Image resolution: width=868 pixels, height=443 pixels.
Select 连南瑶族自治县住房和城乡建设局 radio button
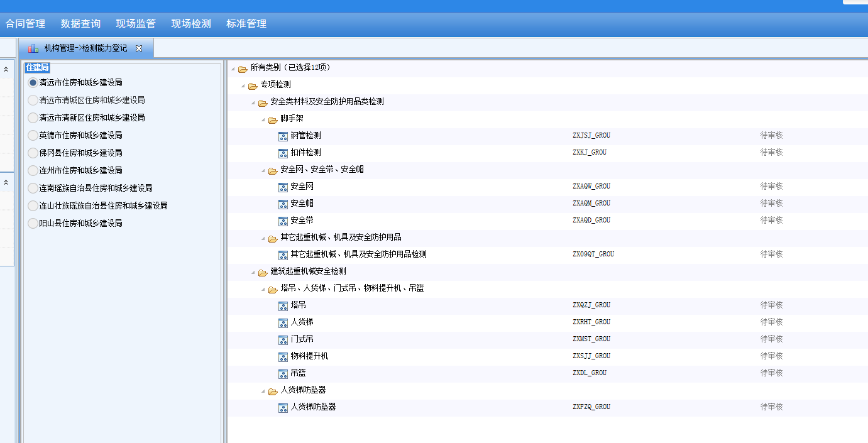point(33,188)
